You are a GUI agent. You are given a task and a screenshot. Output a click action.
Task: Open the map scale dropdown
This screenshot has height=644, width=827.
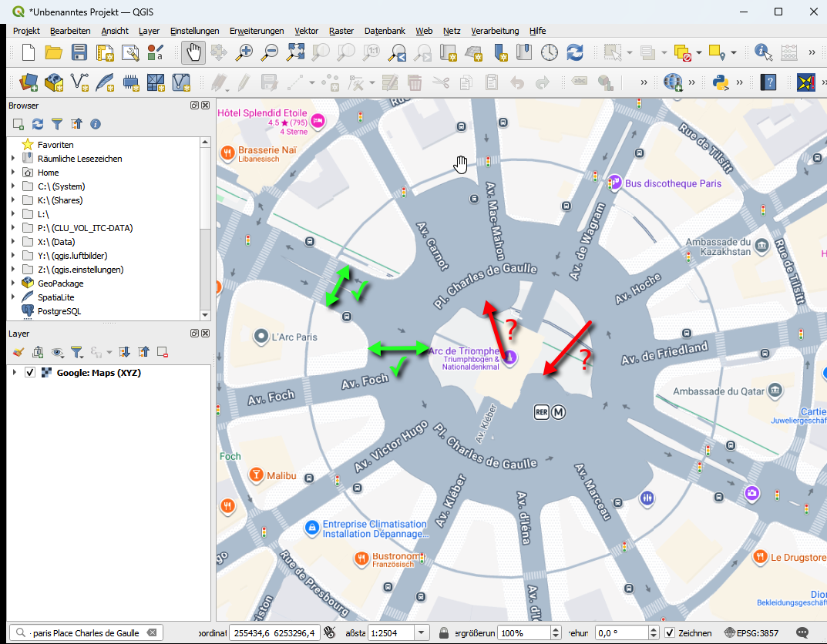pos(421,632)
